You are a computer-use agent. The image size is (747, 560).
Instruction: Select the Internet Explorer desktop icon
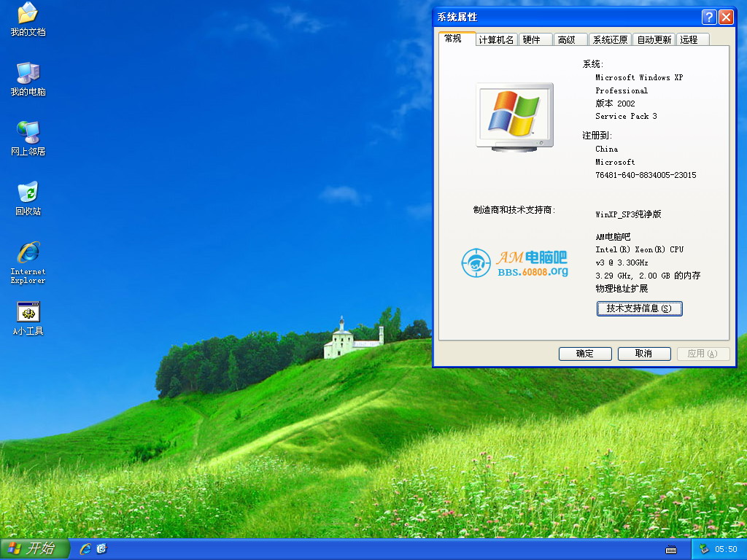click(x=28, y=262)
